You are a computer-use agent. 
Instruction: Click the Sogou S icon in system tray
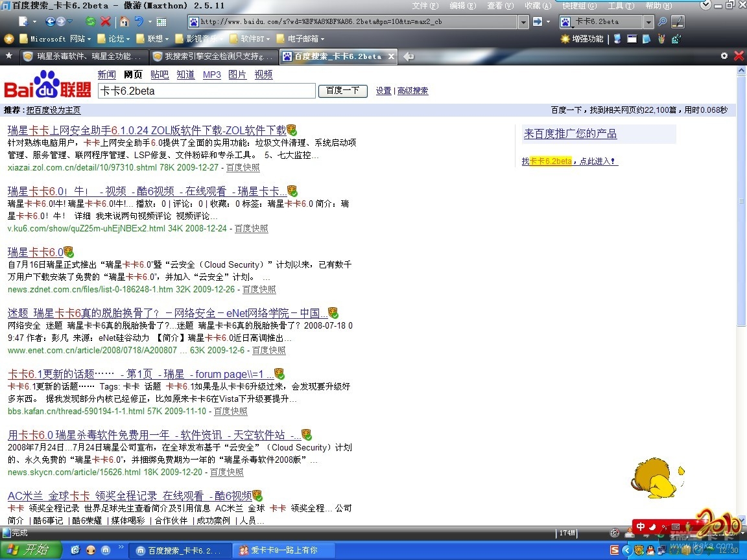(x=615, y=550)
